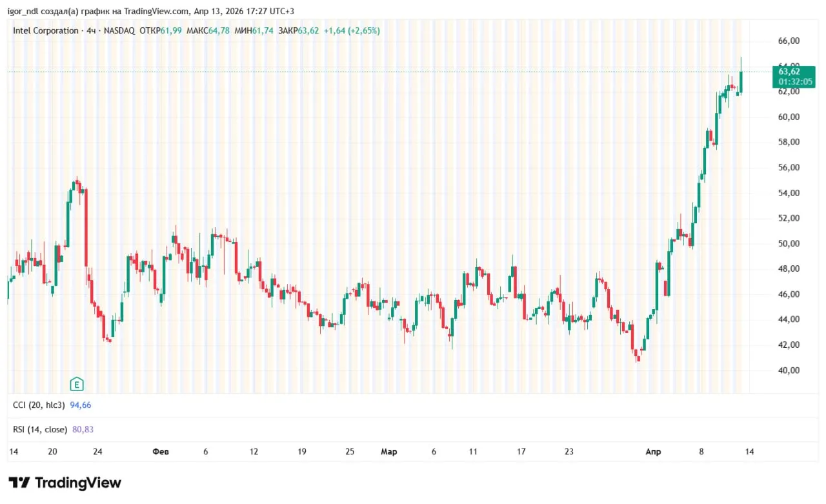Click the date label 24 on the time axis

tap(97, 452)
